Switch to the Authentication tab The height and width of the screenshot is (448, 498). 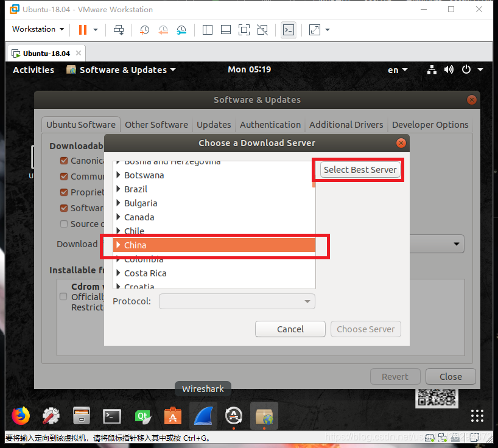tap(270, 124)
